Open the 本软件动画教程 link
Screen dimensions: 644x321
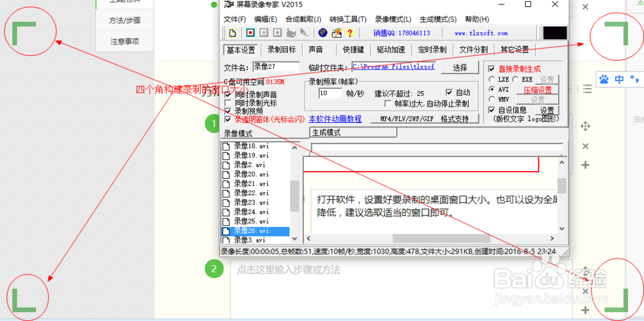[335, 119]
